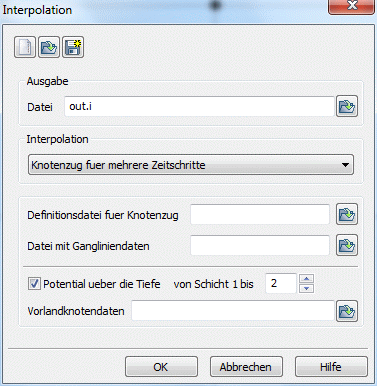Click into the Vorlandknotendaten text field
The image size is (377, 386).
pos(233,311)
